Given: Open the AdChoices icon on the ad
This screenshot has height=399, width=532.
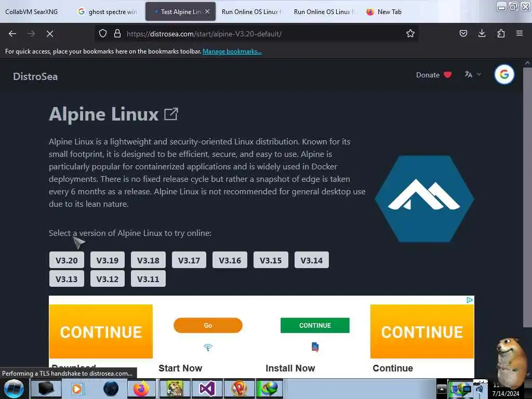Looking at the screenshot, I should 470,300.
